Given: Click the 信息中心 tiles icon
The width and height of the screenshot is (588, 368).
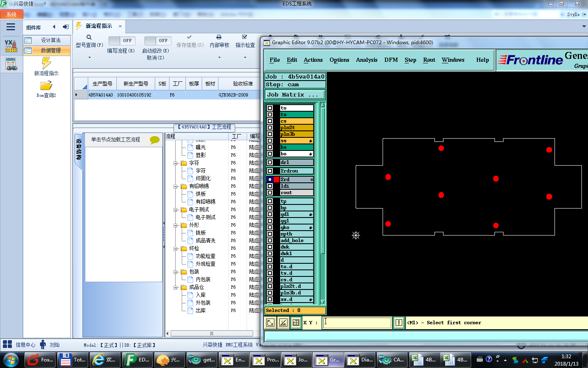Looking at the screenshot, I should pyautogui.click(x=7, y=344).
